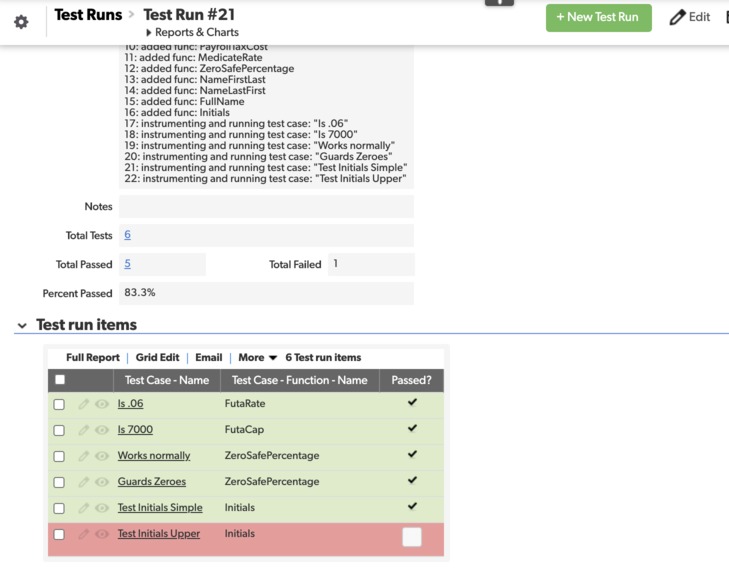Click Passed checkmark for Is .06 row

tap(412, 402)
